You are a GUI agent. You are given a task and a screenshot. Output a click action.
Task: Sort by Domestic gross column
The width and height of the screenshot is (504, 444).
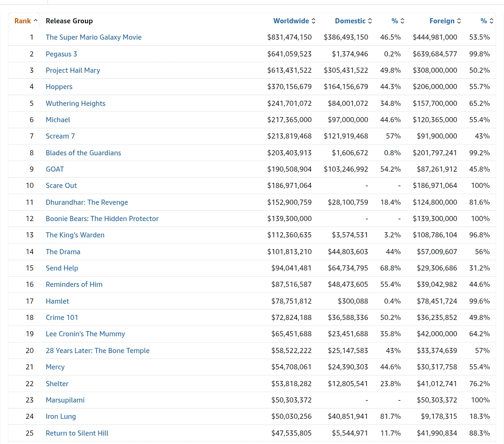click(350, 21)
